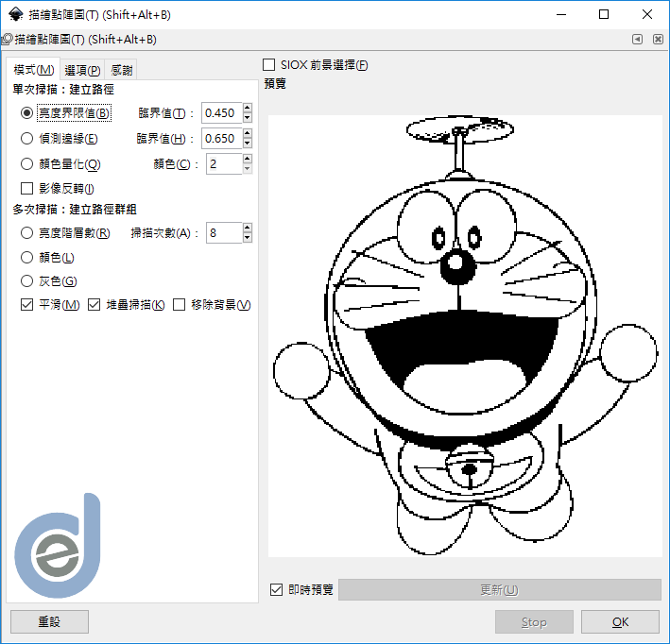Iconify the trace bitmap dock panel
The image size is (670, 644).
tap(637, 40)
